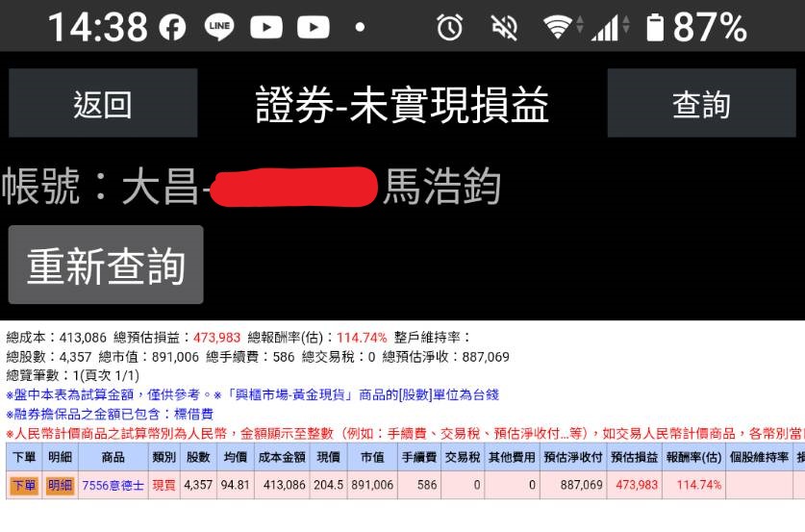Open the orange 明細 button in the 7556意德士 row

[60, 485]
